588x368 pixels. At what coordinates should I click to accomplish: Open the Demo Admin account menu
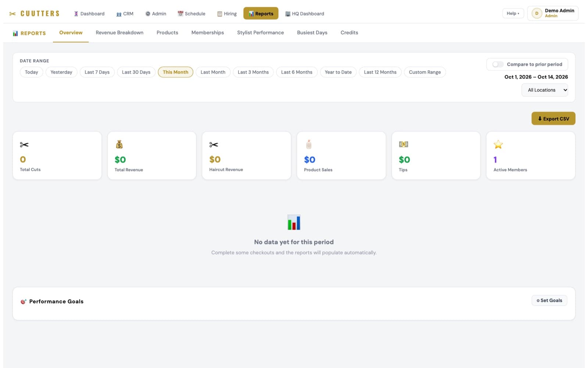[553, 13]
